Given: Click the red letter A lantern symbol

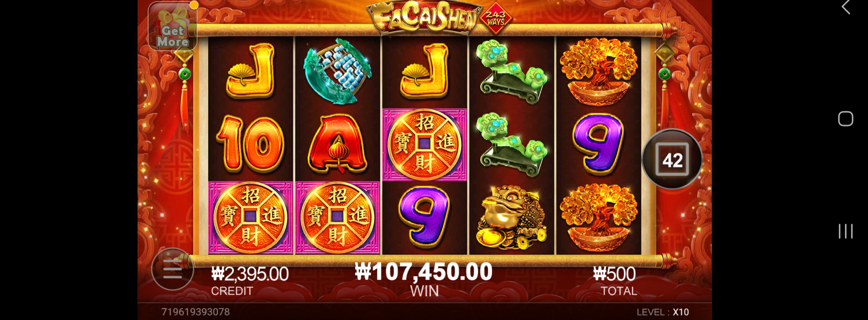Looking at the screenshot, I should (x=338, y=144).
